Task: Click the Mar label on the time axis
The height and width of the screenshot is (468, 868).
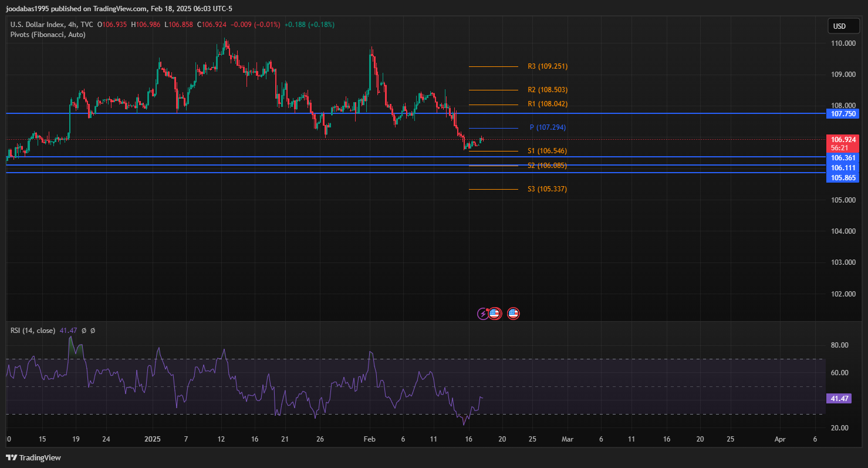Action: [x=567, y=439]
